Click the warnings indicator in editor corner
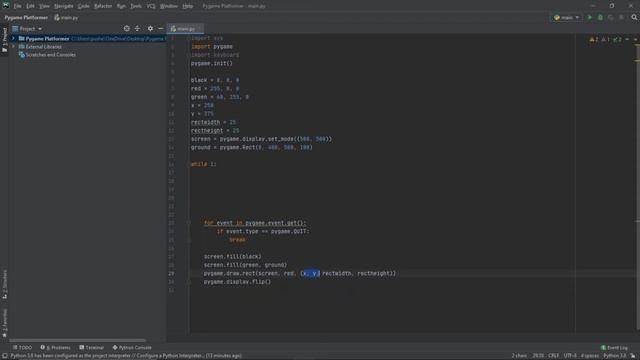This screenshot has width=640, height=360. 593,40
